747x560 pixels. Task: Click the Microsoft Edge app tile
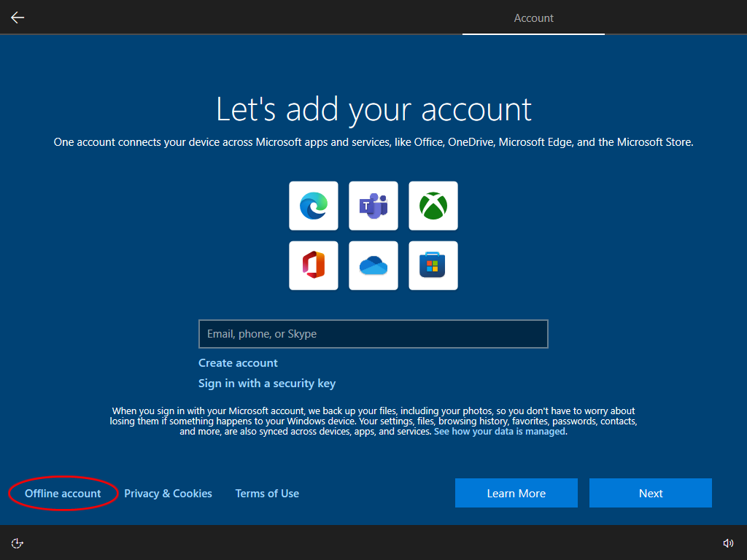(x=314, y=206)
